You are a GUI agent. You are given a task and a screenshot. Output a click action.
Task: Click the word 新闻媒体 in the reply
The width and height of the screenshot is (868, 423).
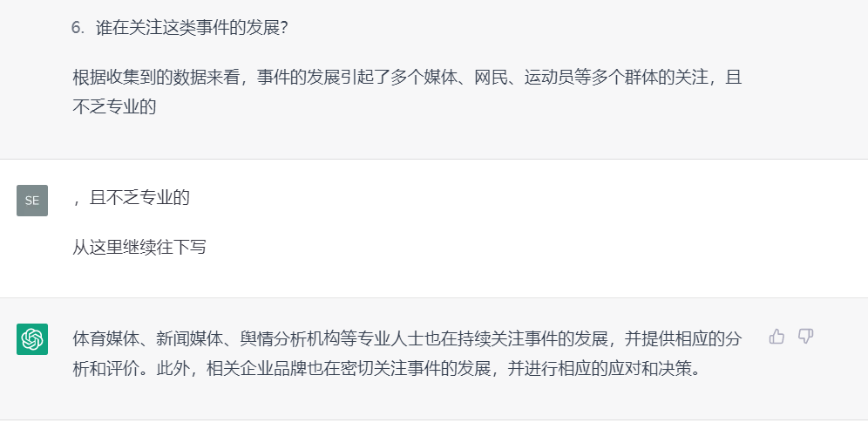(189, 339)
